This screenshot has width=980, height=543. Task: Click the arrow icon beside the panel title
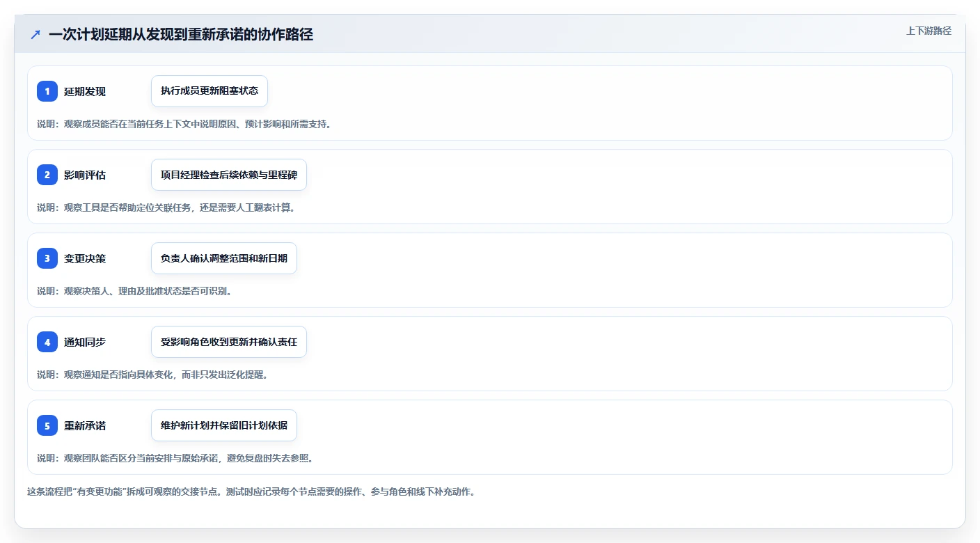coord(35,35)
